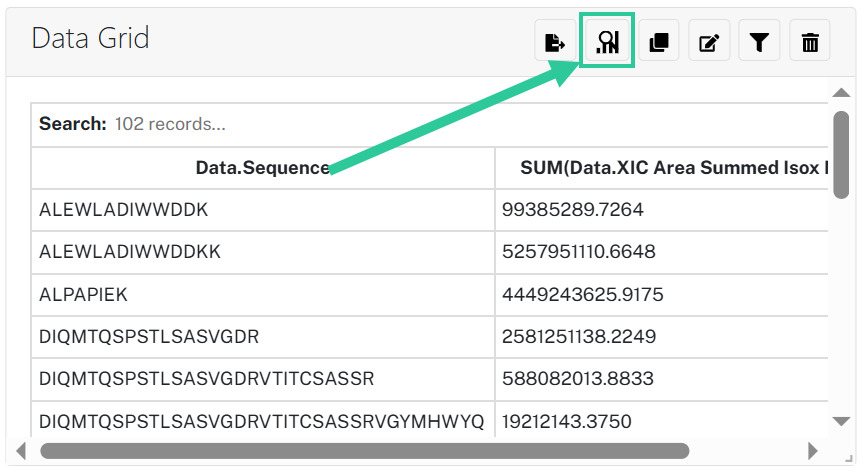Viewport: 865px width, 473px height.
Task: Sort by Data.Sequence column header
Action: 263,168
